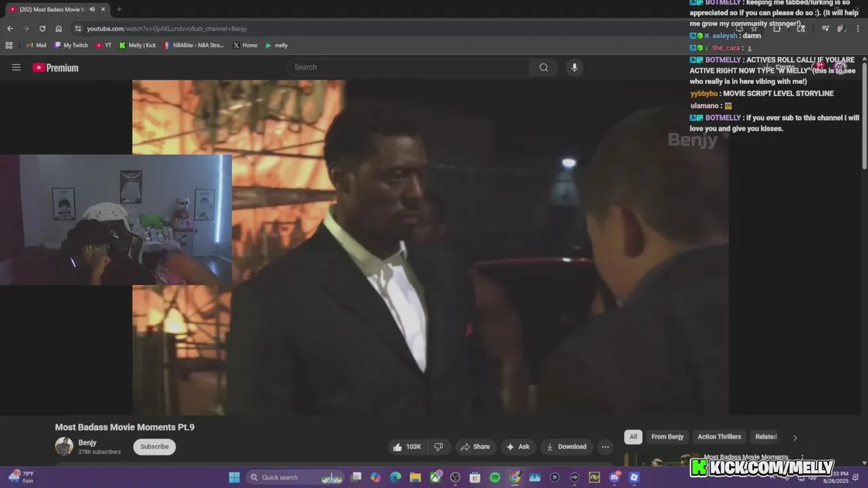Download the video
This screenshot has width=868, height=488.
566,447
